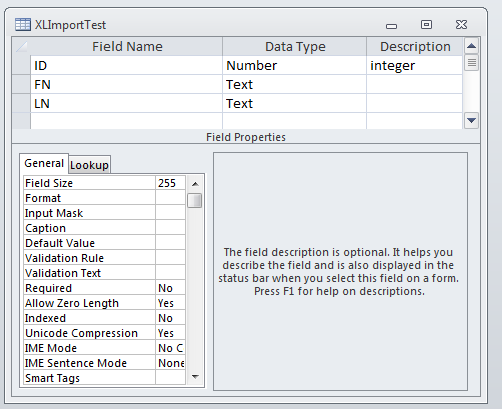The image size is (502, 409).
Task: Click the properties list scroll down arrow
Action: coord(195,377)
